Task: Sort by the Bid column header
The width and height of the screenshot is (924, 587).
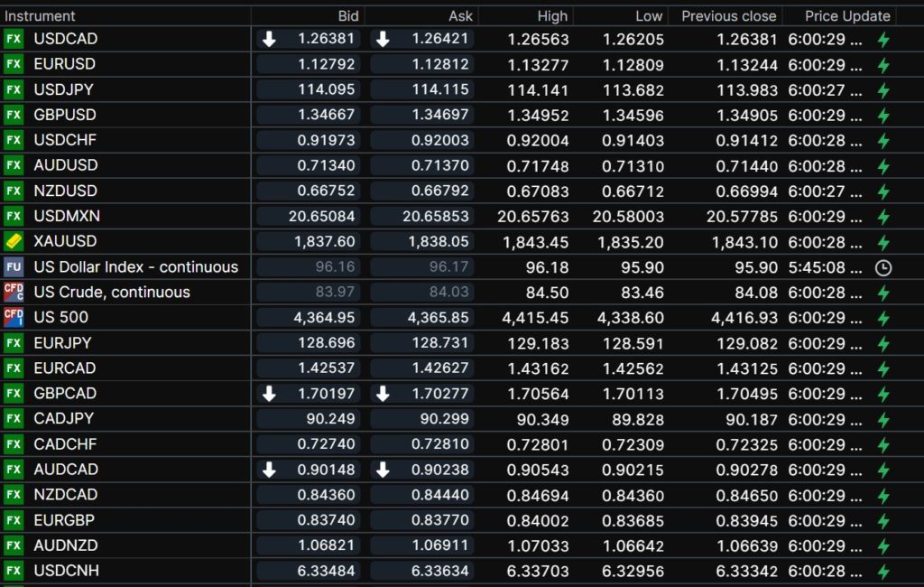Action: click(347, 15)
